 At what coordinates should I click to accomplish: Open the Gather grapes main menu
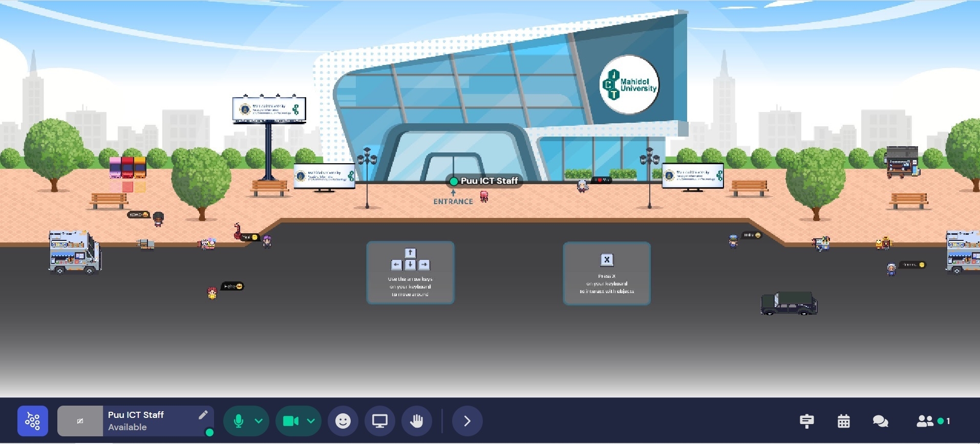coord(33,421)
